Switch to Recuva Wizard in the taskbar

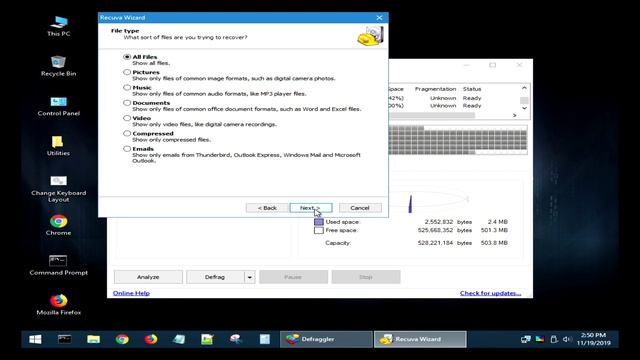[x=420, y=339]
